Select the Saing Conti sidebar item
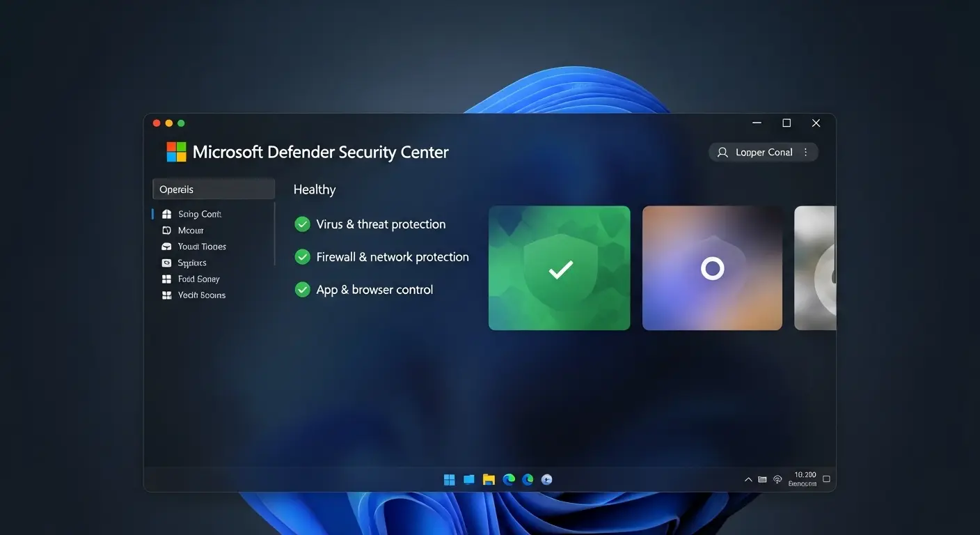This screenshot has height=535, width=980. (199, 214)
